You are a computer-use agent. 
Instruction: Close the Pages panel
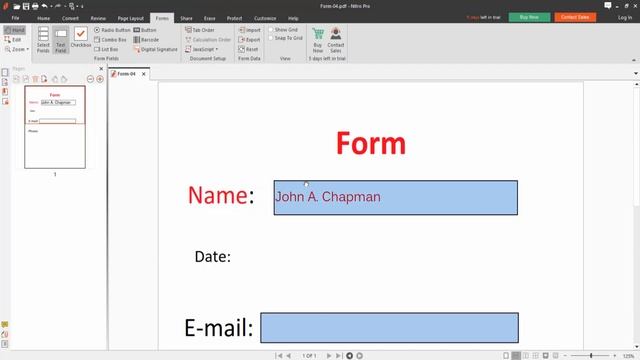click(x=101, y=69)
